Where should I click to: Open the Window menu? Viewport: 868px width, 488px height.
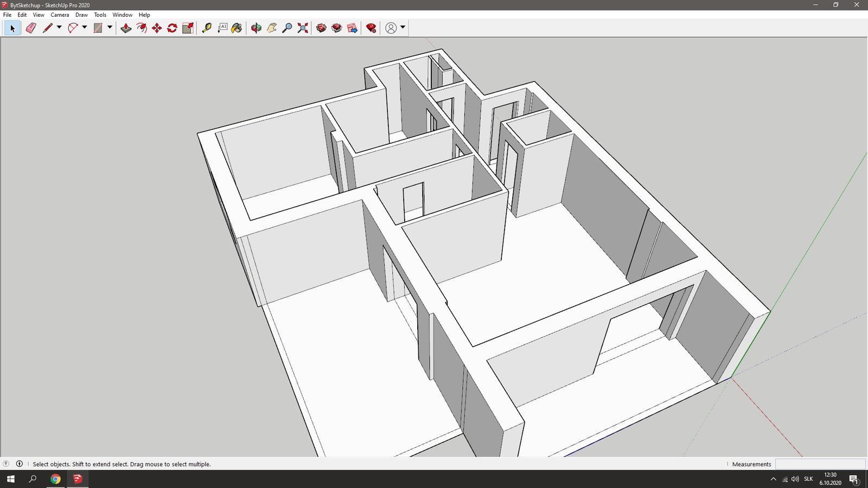click(x=122, y=15)
